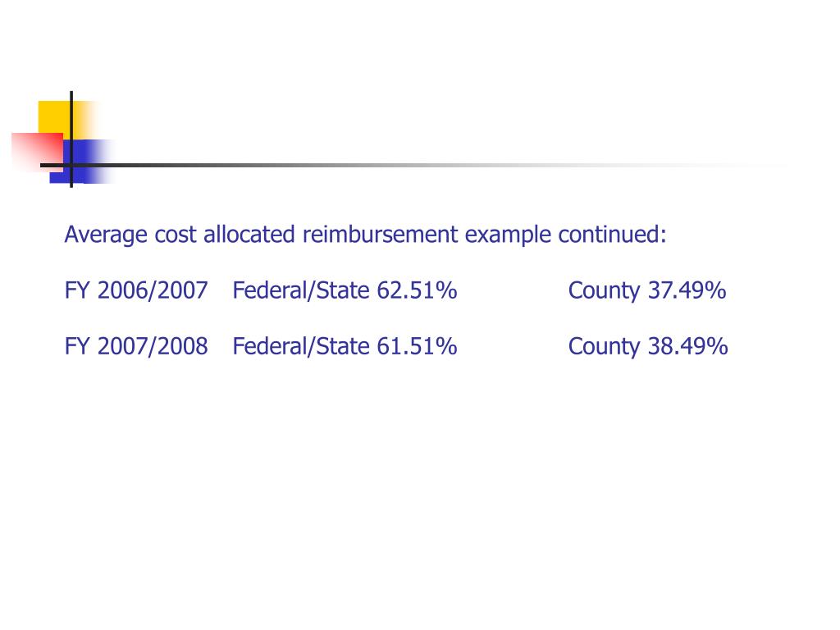Viewport: 840px width, 630px height.
Task: Click 'Federal/State 62.51%' text
Action: (345, 290)
